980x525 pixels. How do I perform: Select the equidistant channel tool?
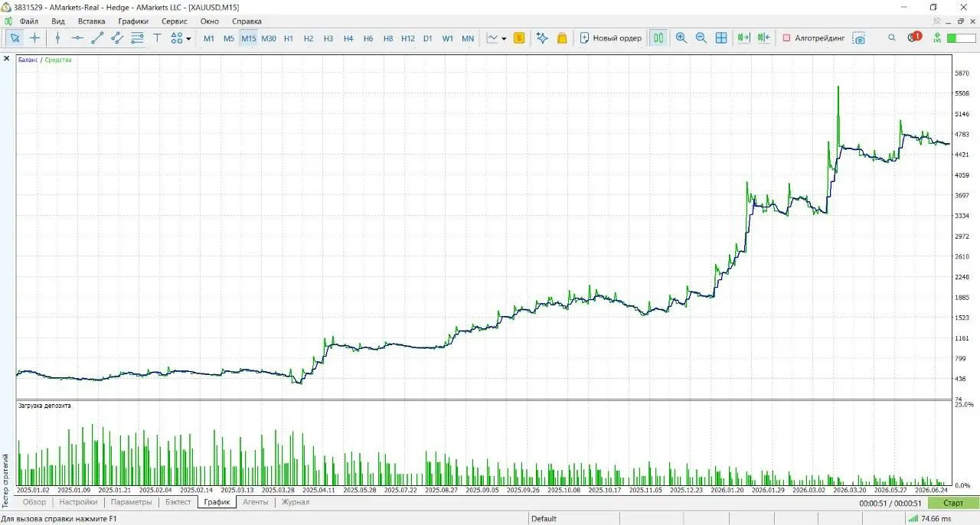(x=117, y=38)
